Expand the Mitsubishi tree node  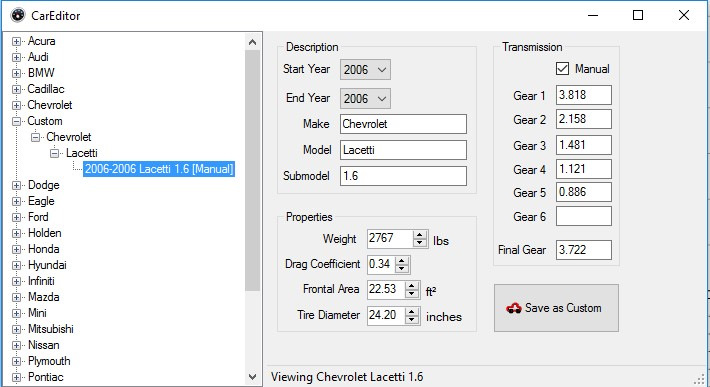(16, 330)
